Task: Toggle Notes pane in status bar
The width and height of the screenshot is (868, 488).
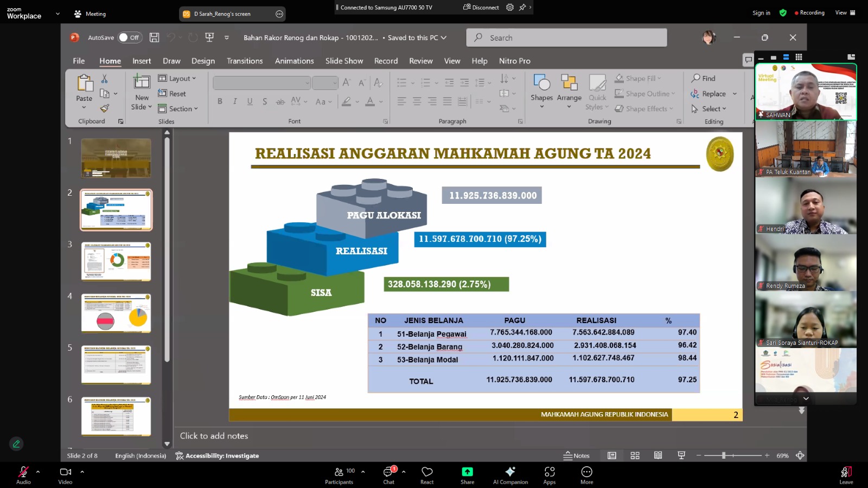Action: [x=577, y=455]
